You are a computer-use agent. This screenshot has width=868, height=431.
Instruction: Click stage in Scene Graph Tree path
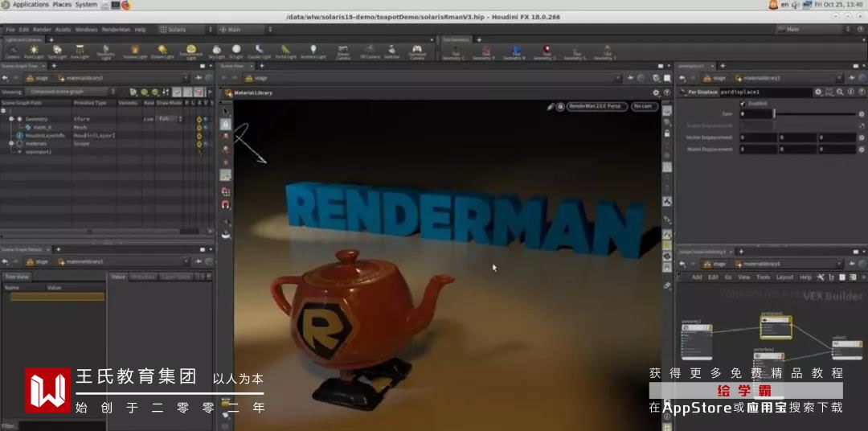tap(38, 78)
